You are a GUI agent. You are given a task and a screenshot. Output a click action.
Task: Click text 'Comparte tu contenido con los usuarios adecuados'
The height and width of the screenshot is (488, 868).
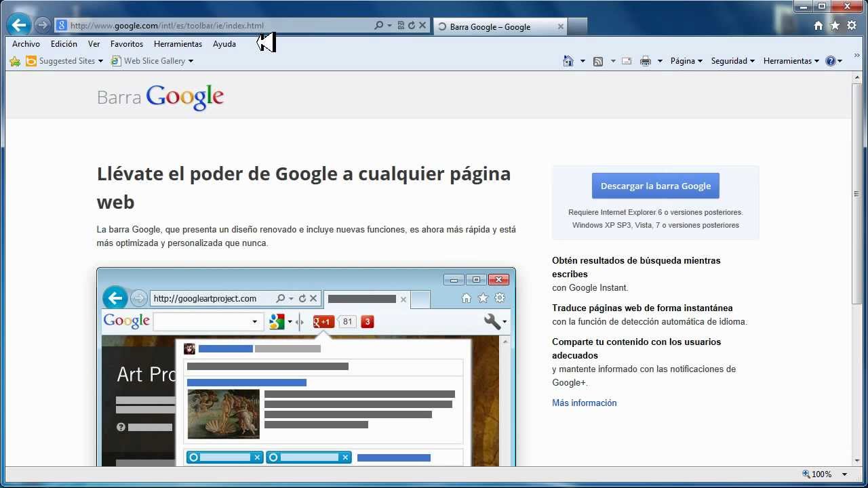coord(637,348)
